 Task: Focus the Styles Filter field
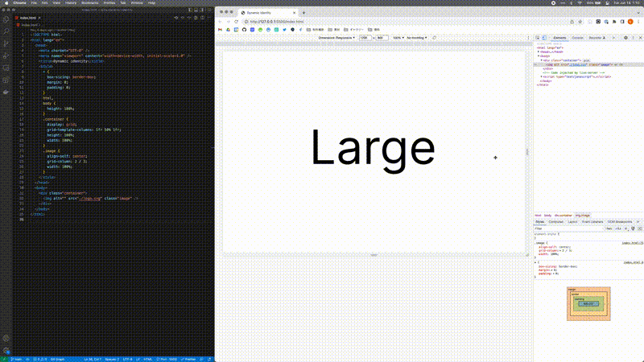pyautogui.click(x=568, y=228)
